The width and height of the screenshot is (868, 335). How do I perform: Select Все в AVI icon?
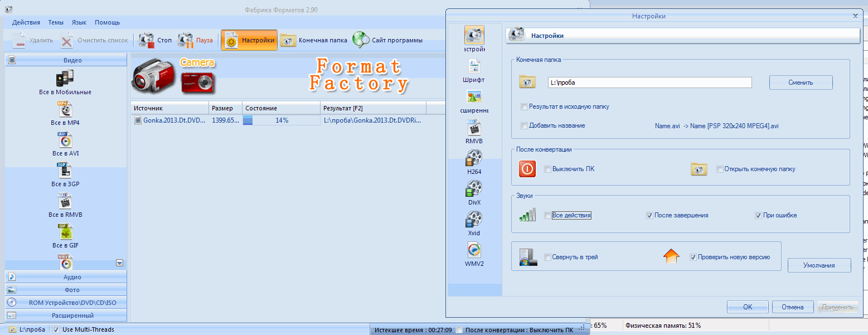(x=65, y=140)
